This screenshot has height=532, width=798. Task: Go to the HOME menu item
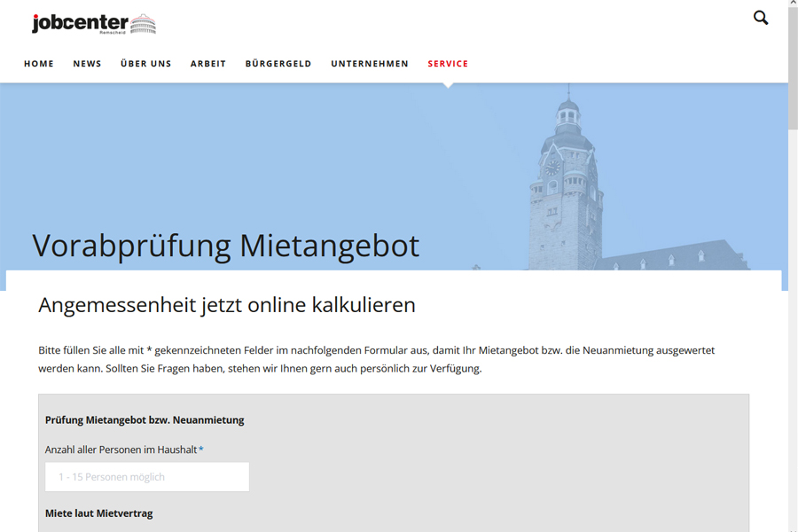pos(39,64)
